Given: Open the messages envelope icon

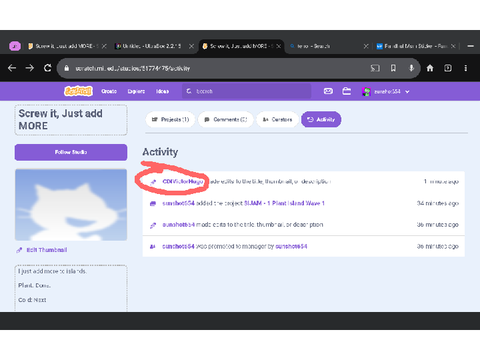Looking at the screenshot, I should click(x=328, y=91).
